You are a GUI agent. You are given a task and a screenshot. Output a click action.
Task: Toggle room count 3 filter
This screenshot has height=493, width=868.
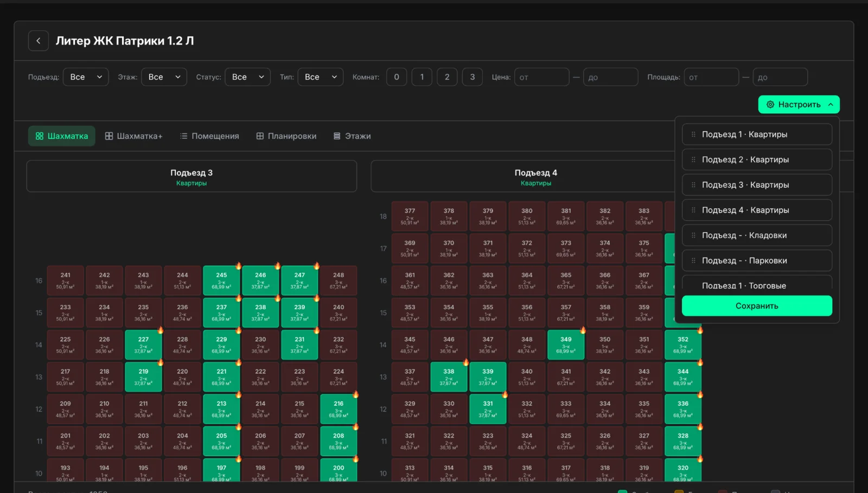point(473,77)
